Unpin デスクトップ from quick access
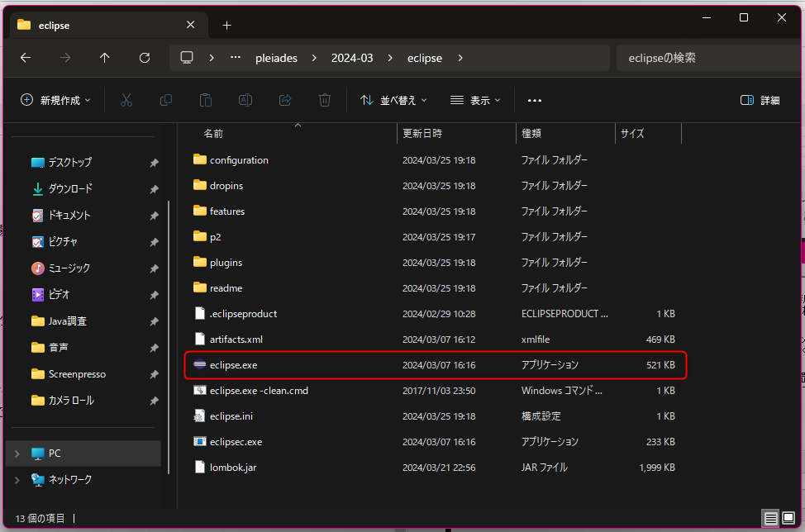Viewport: 805px width, 532px height. pyautogui.click(x=154, y=163)
